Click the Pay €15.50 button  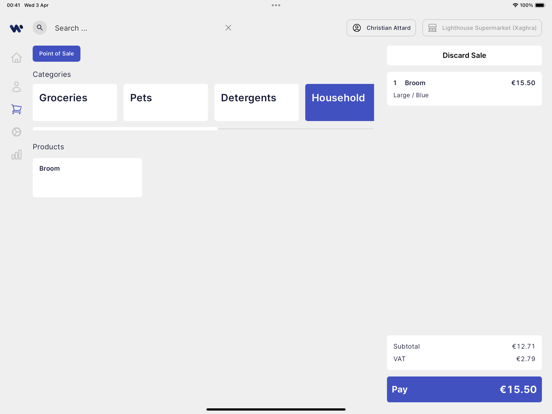(x=464, y=389)
